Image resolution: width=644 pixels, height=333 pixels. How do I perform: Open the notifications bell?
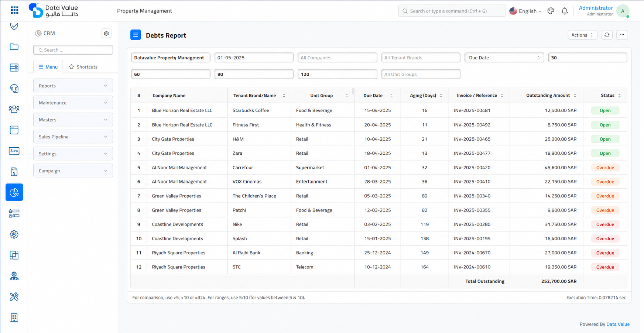coord(565,11)
